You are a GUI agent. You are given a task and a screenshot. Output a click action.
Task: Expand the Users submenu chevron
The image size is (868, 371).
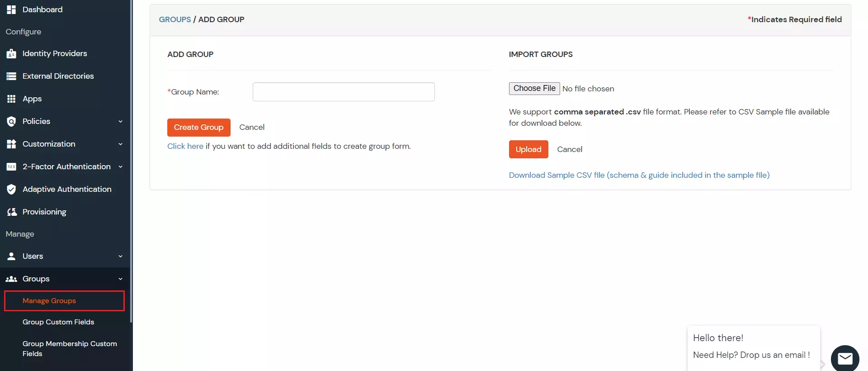pos(120,256)
